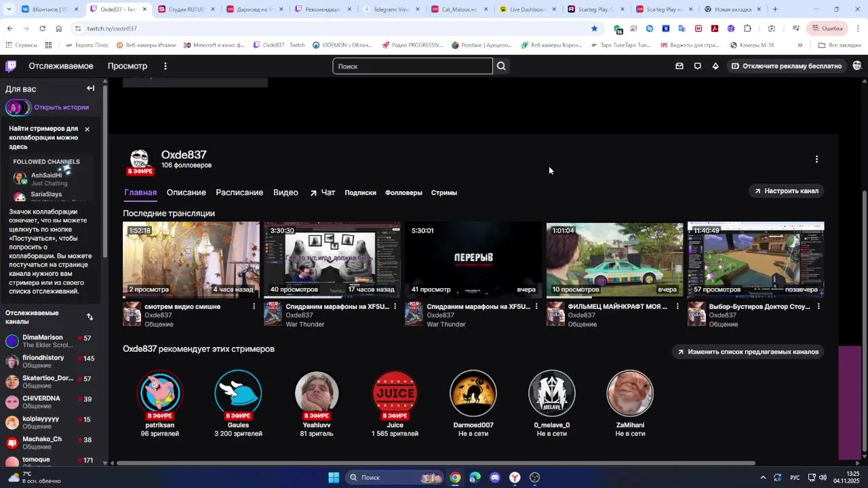
Task: Click the horizontal page scrollbar
Action: tap(435, 464)
